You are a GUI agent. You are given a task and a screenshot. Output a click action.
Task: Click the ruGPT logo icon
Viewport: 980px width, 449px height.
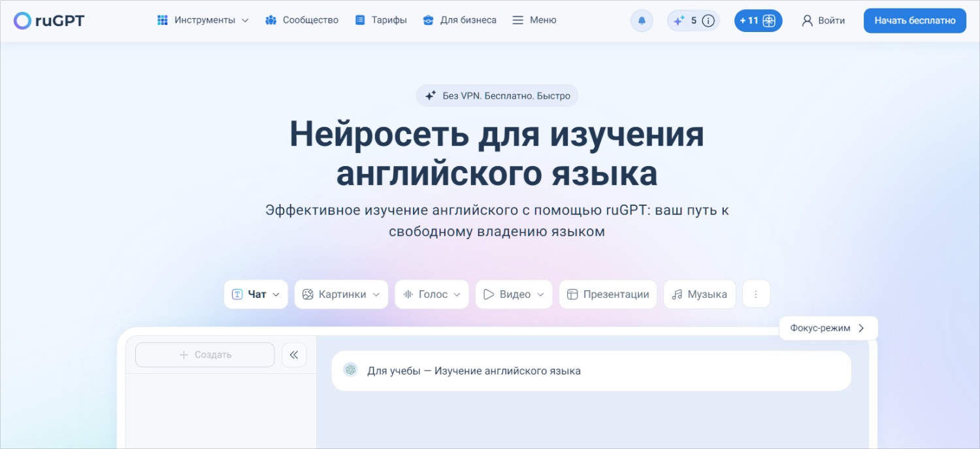[22, 21]
